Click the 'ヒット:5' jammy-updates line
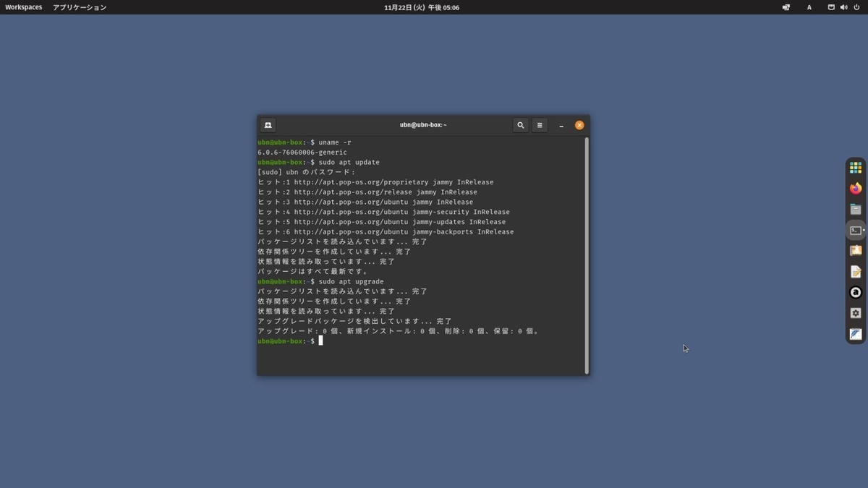Viewport: 868px width, 488px height. [x=382, y=222]
